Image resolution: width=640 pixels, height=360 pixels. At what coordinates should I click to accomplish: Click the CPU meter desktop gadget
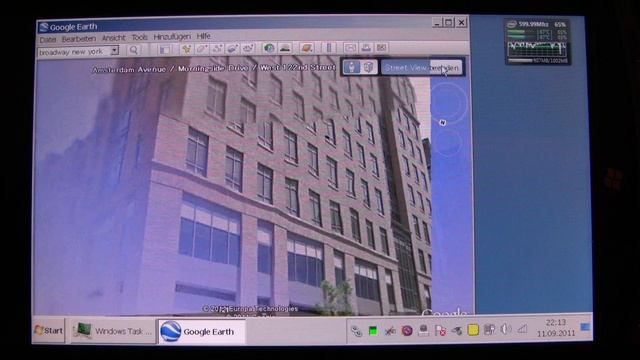tap(538, 42)
